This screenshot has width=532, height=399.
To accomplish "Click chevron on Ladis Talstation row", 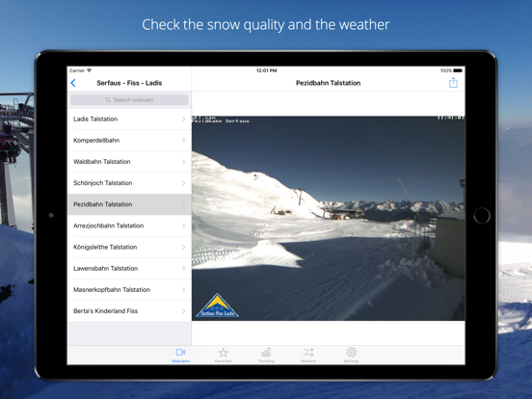I will pos(183,120).
